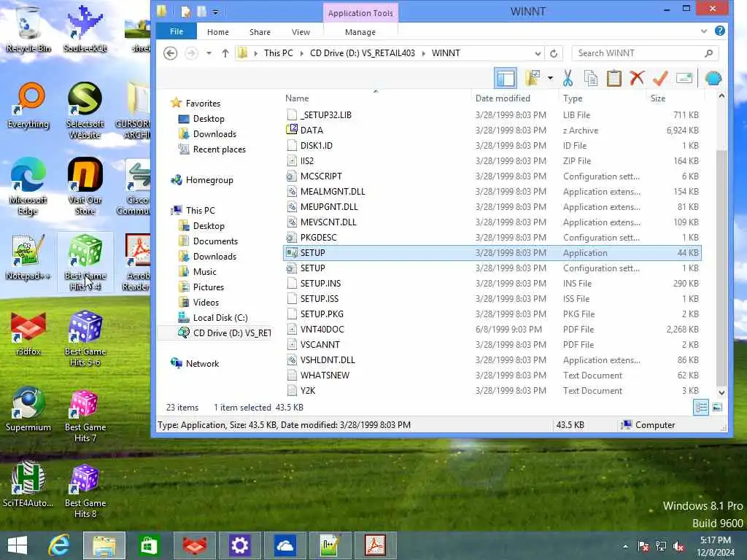The image size is (747, 560).
Task: Sort by the Size column header
Action: point(657,98)
